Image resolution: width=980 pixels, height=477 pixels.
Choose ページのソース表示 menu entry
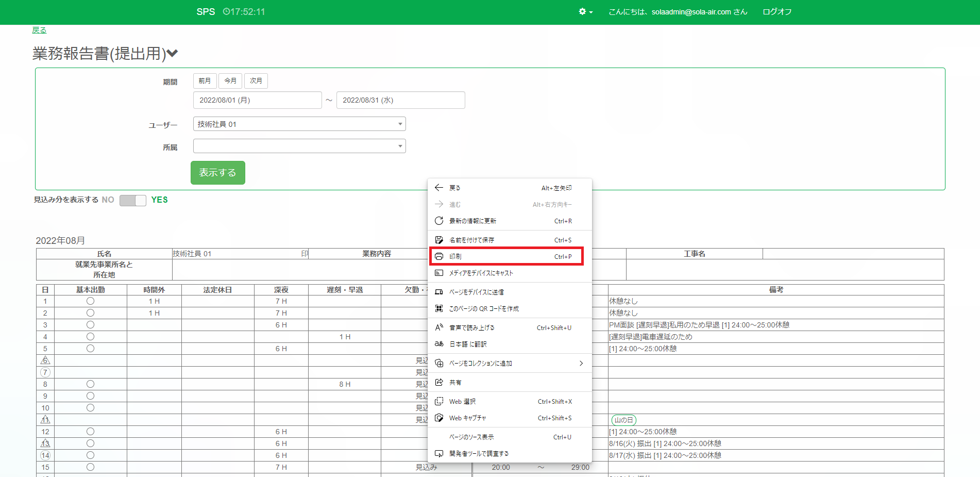click(471, 437)
